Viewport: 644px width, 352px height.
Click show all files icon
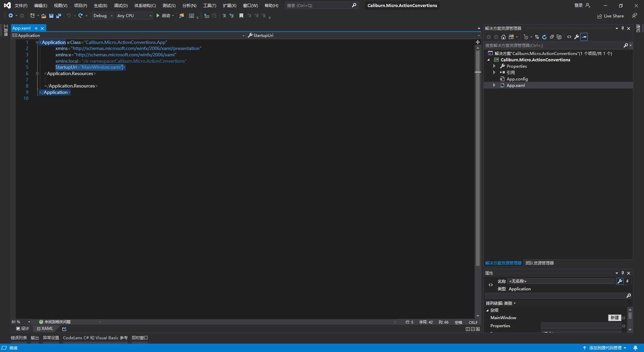pos(559,37)
